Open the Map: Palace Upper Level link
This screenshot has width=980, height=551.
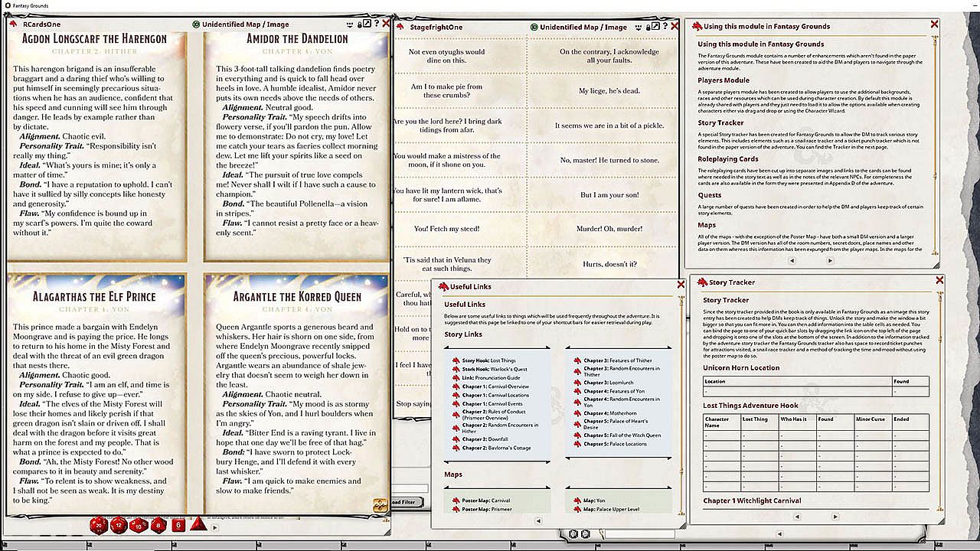(612, 509)
